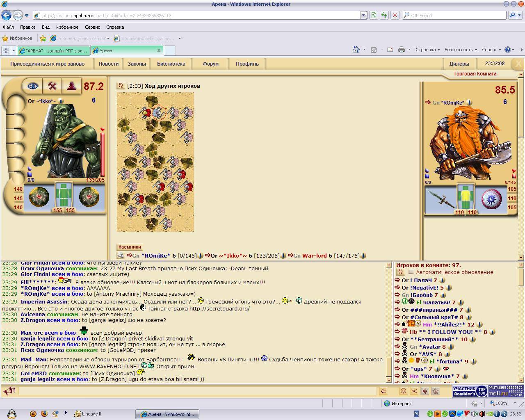Open the Безопасность dropdown menu

click(461, 50)
